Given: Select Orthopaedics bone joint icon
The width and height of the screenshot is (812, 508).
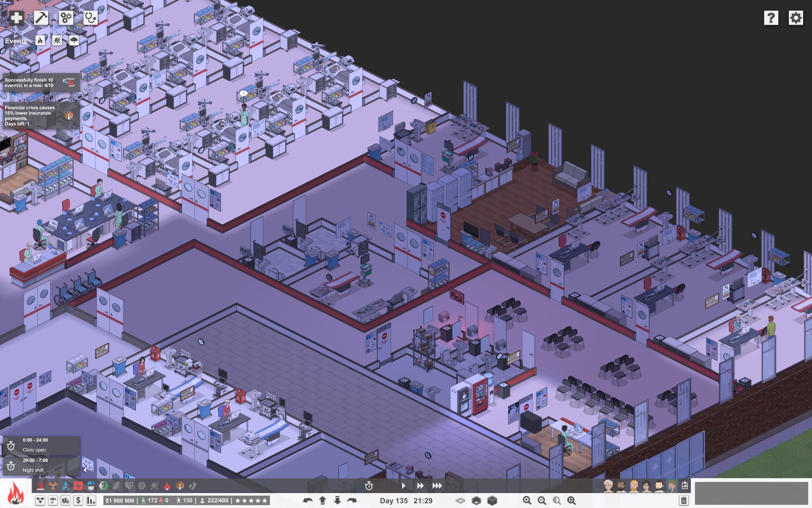Looking at the screenshot, I should (116, 485).
